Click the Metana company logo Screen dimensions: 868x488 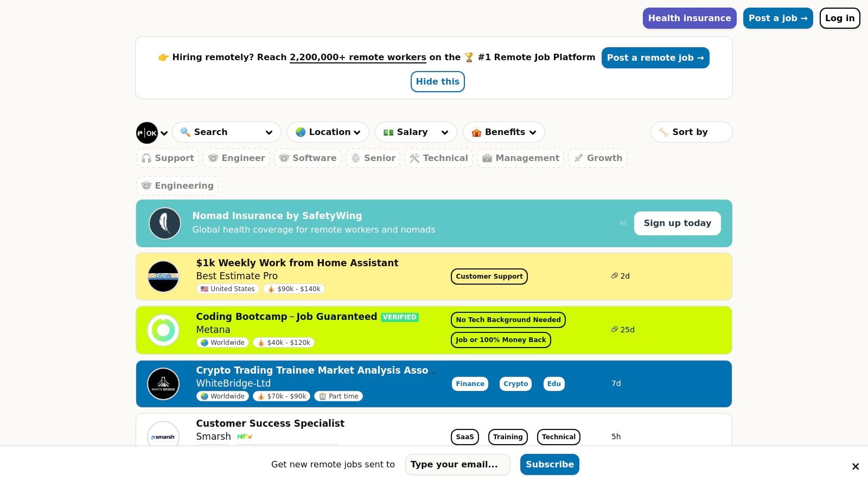click(x=163, y=330)
